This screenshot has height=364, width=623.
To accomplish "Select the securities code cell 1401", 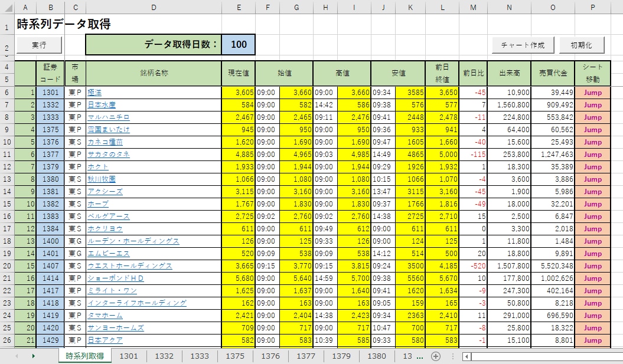I will click(50, 253).
